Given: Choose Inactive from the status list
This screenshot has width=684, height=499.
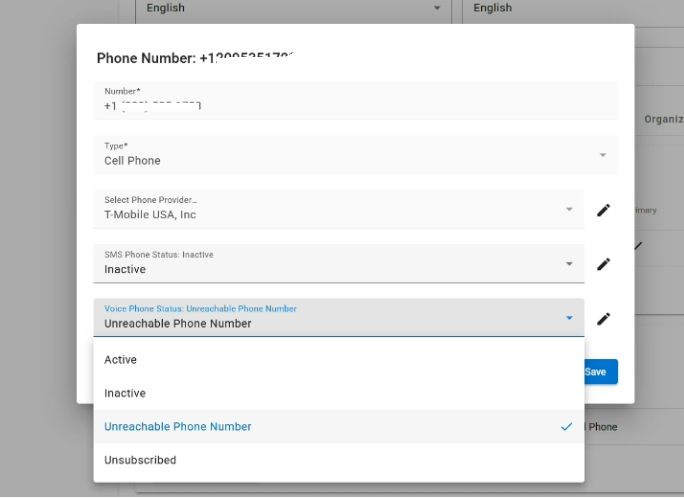Looking at the screenshot, I should click(125, 394).
